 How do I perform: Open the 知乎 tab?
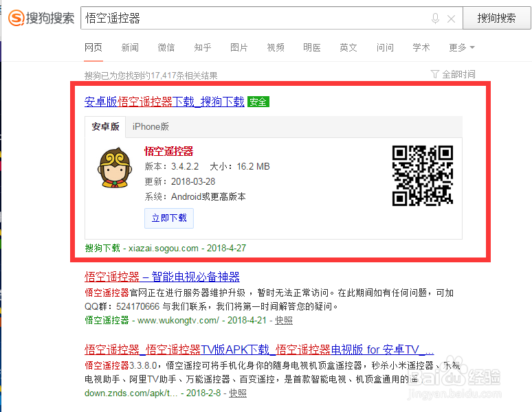tap(203, 47)
